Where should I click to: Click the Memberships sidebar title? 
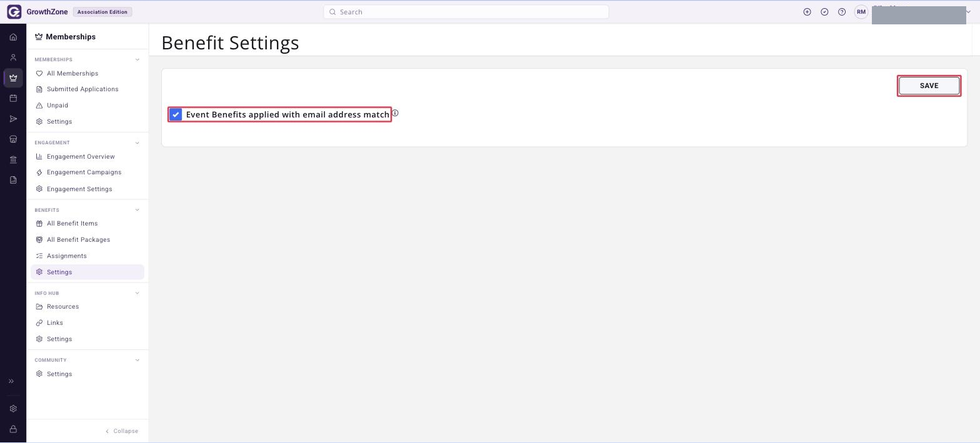point(71,37)
